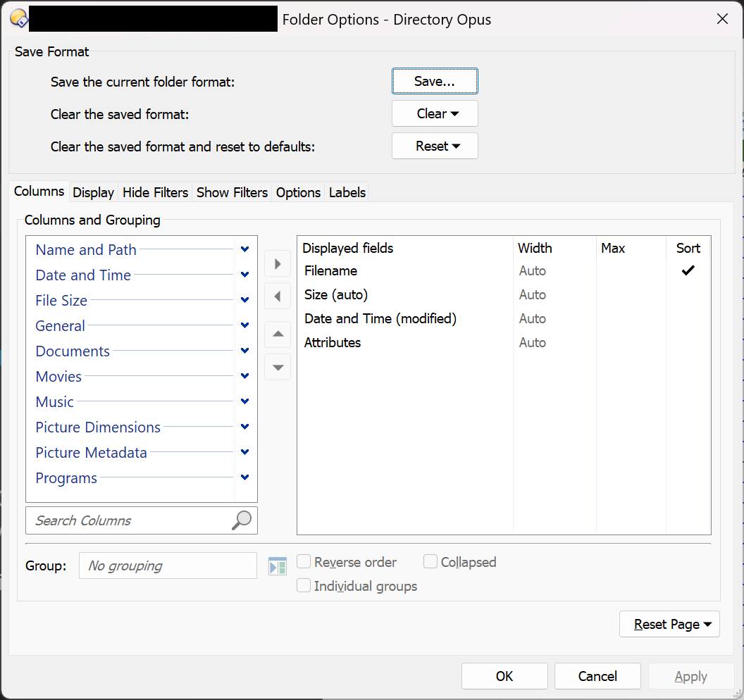Toggle the Individual groups checkbox
744x700 pixels.
(x=304, y=586)
